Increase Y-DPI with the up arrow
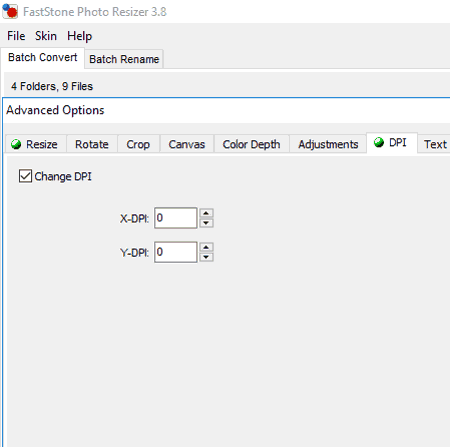The image size is (450, 447). click(206, 247)
